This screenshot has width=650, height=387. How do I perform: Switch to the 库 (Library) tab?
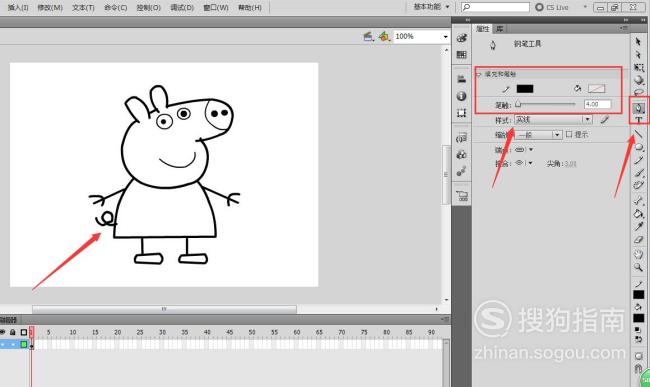coord(500,29)
